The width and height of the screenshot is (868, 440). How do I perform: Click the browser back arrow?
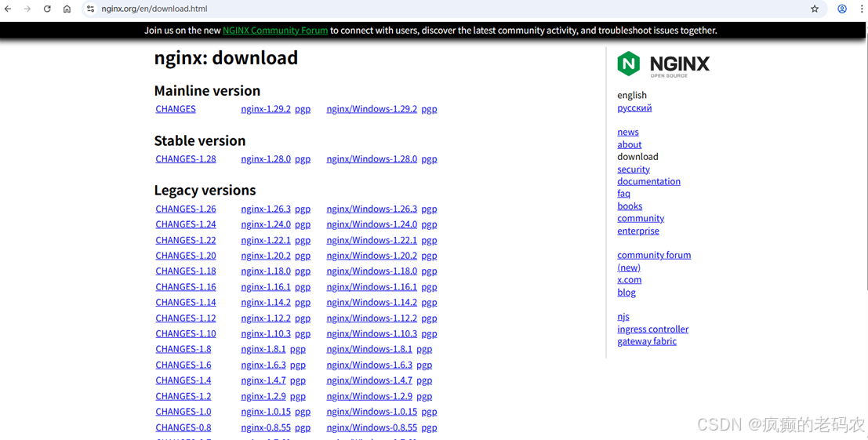(8, 9)
